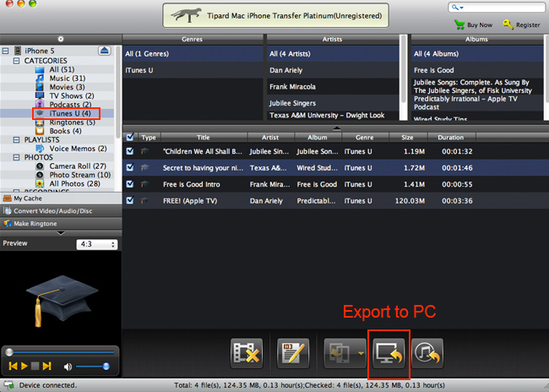This screenshot has width=549, height=392.
Task: Select Frank Miracola in Artists list
Action: 333,86
